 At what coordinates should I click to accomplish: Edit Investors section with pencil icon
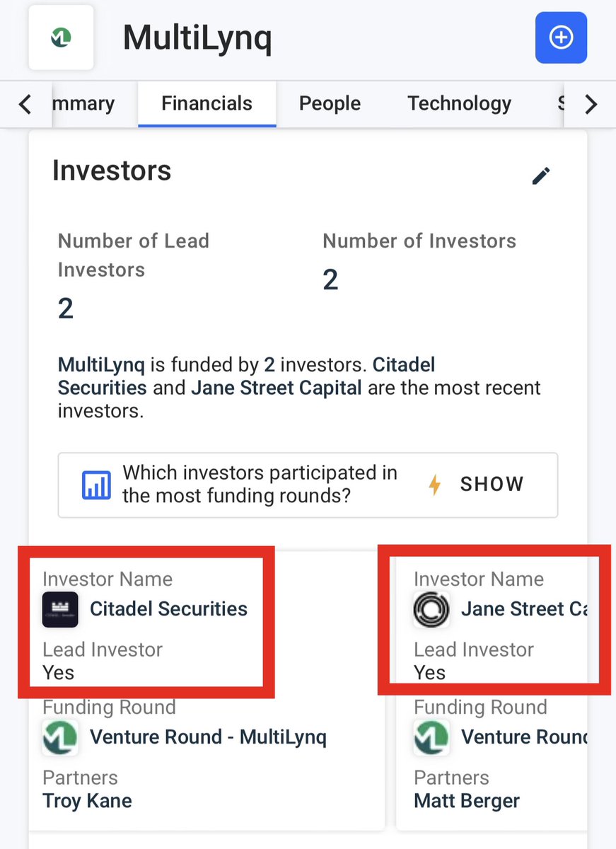[x=541, y=175]
